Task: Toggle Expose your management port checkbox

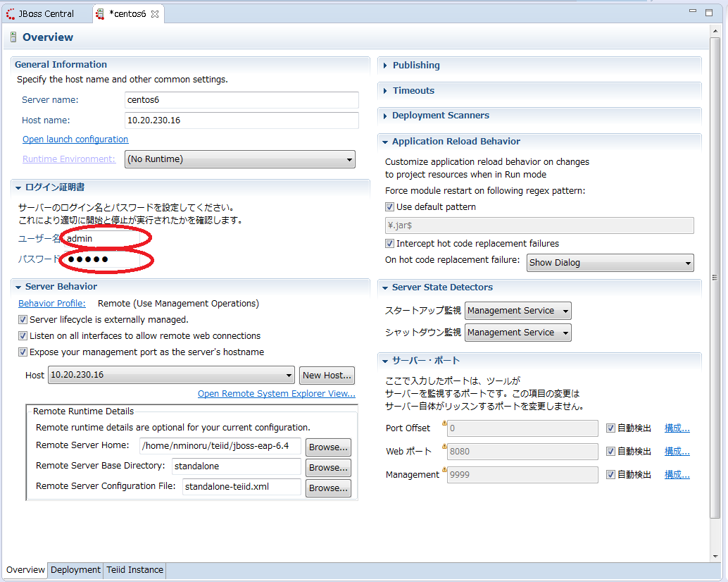Action: pyautogui.click(x=23, y=352)
